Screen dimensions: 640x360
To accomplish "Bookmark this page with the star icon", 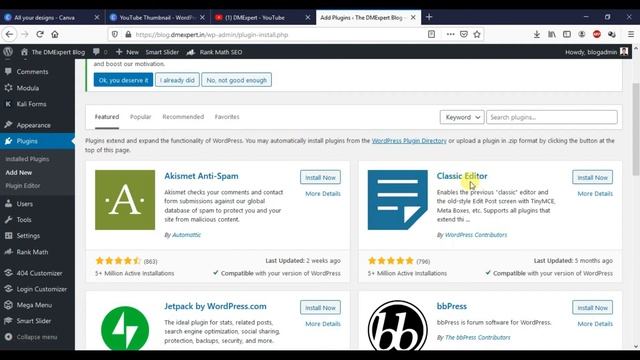I will pos(477,34).
